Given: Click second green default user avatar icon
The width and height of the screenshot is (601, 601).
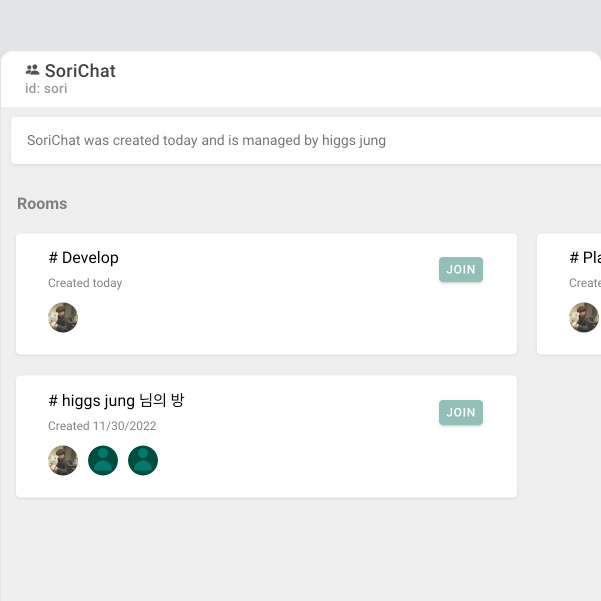Looking at the screenshot, I should pos(143,461).
